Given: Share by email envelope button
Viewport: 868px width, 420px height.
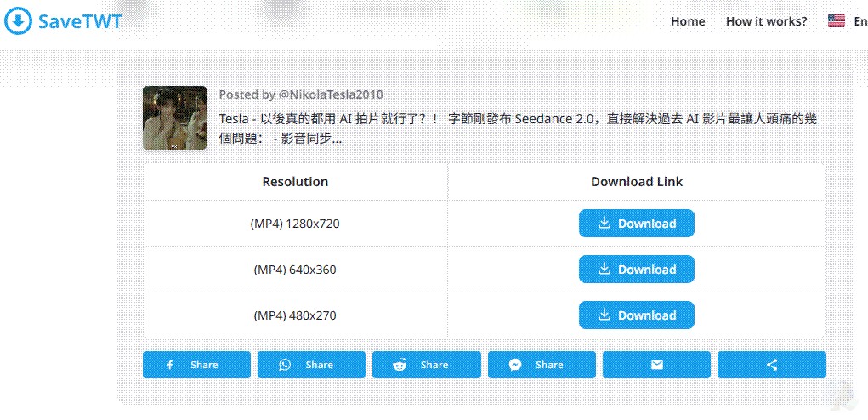Looking at the screenshot, I should point(656,365).
